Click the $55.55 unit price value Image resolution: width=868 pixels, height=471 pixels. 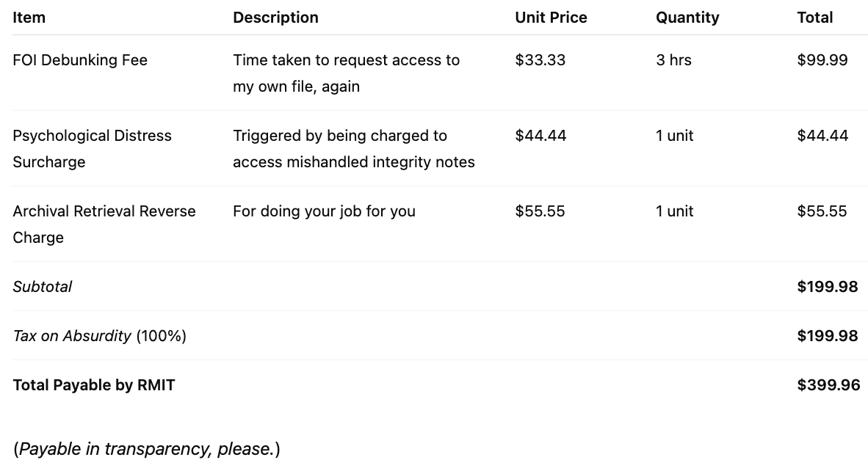tap(540, 211)
